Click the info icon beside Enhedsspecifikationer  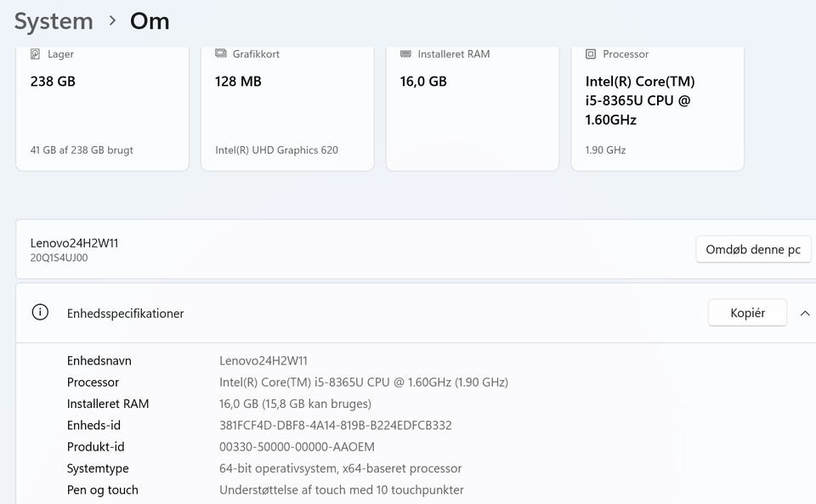[x=40, y=313]
